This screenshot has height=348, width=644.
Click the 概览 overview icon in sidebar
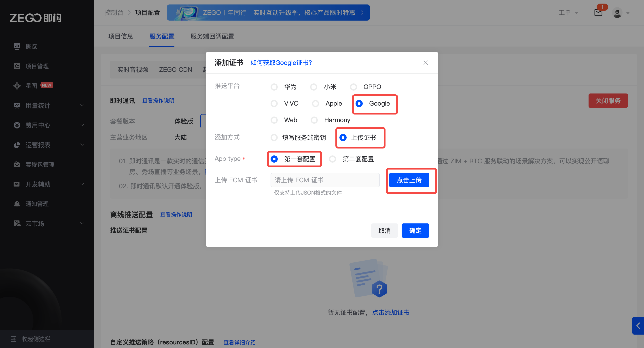click(17, 46)
